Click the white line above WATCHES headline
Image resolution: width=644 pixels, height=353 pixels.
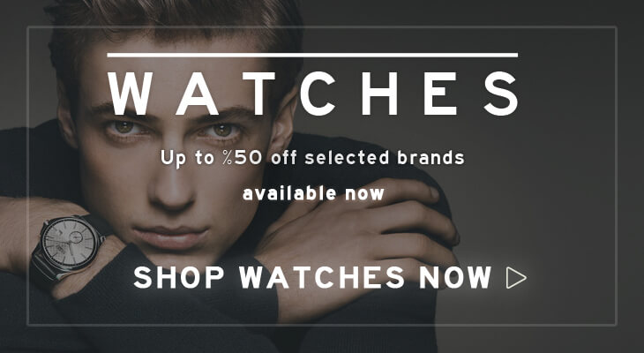point(312,55)
